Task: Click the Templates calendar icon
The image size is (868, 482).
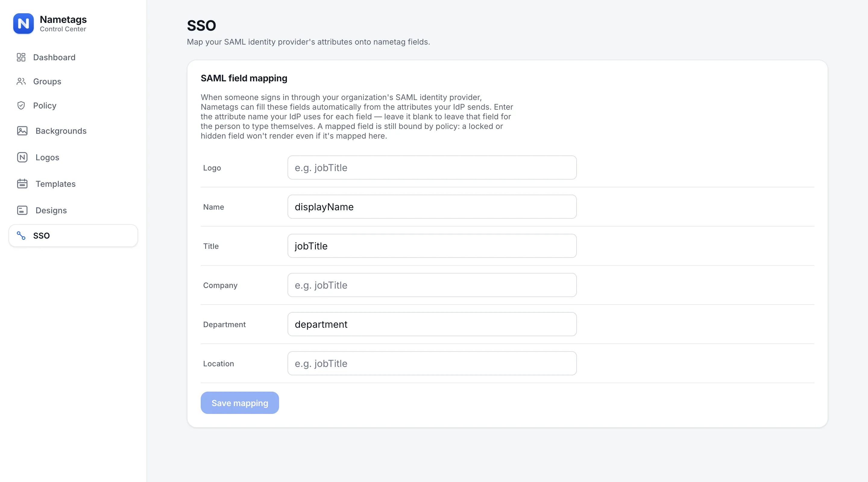Action: (22, 183)
